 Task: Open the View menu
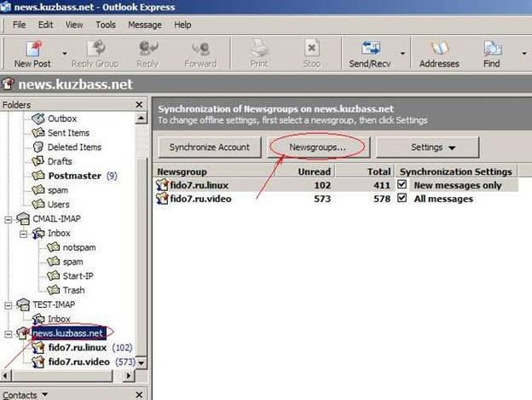coord(74,25)
